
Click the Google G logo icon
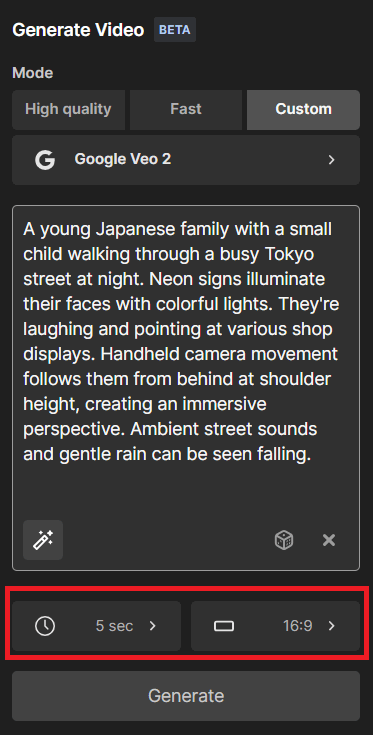[45, 160]
